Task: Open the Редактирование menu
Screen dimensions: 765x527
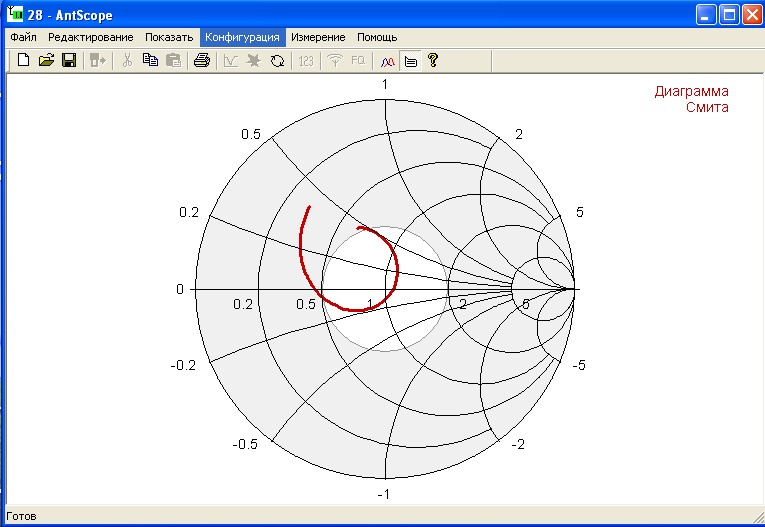Action: coord(90,37)
